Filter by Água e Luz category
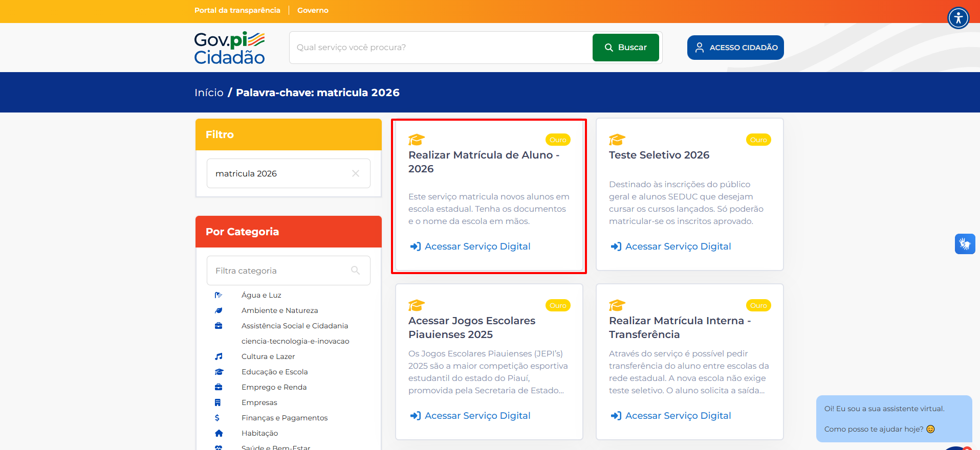 261,295
